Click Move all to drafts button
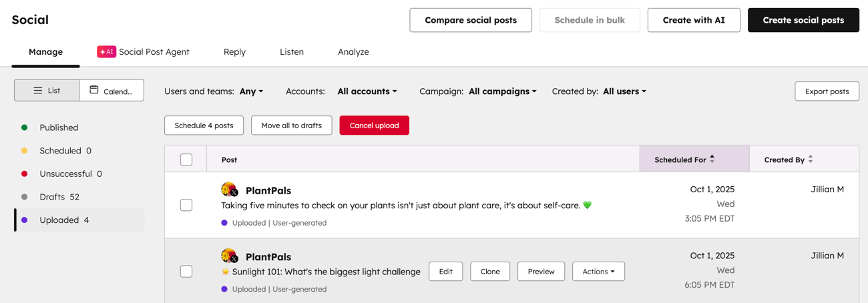The height and width of the screenshot is (303, 868). (291, 125)
